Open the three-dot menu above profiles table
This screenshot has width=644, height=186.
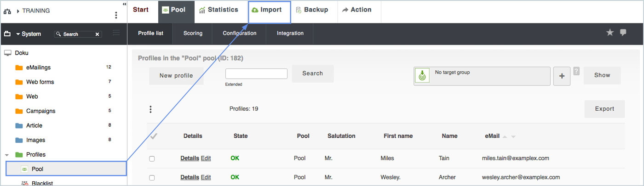(x=150, y=109)
